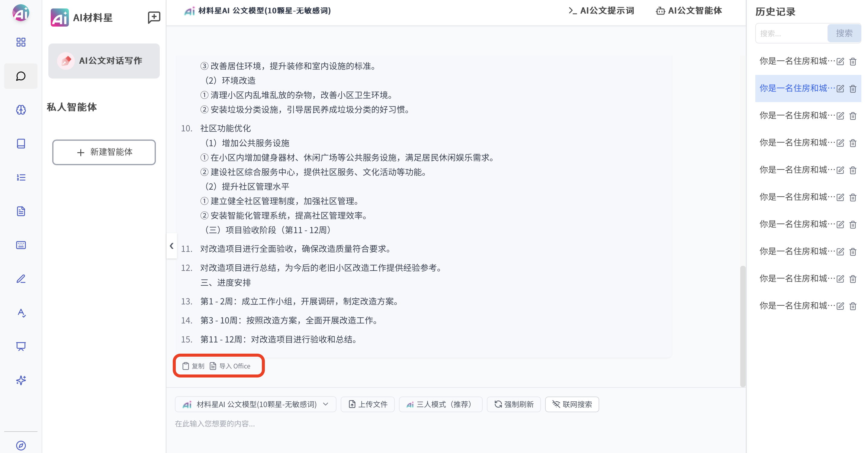Expand the 材料星AI 公文模型 model dropdown

click(x=256, y=404)
